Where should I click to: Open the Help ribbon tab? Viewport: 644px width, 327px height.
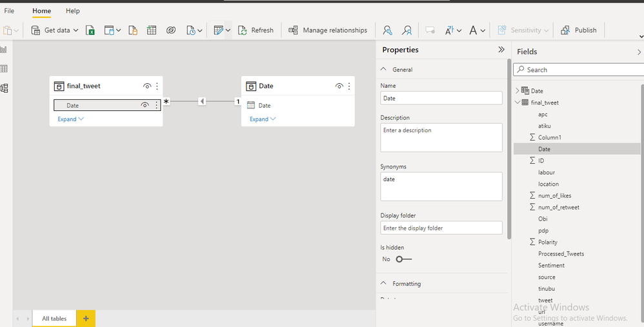[73, 11]
